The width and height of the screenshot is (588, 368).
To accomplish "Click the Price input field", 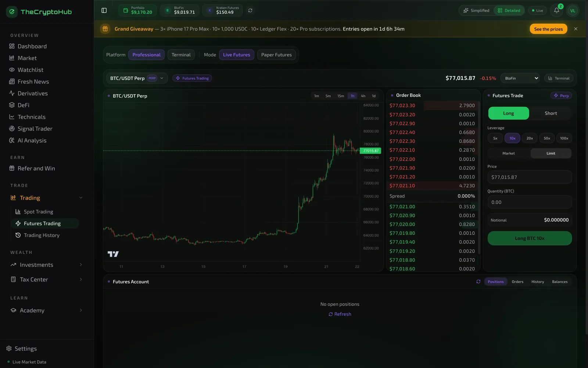I will 530,177.
